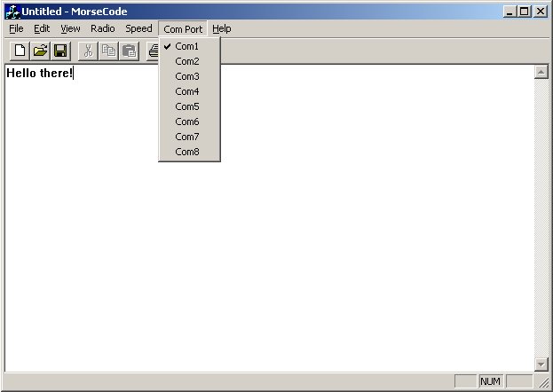The height and width of the screenshot is (392, 553).
Task: Open the File menu
Action: 16,28
